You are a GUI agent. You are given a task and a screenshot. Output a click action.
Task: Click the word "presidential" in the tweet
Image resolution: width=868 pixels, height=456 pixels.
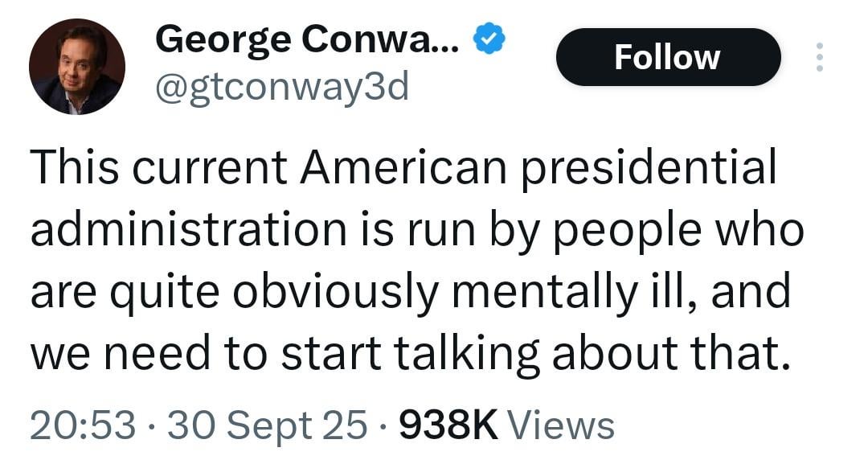(x=649, y=168)
